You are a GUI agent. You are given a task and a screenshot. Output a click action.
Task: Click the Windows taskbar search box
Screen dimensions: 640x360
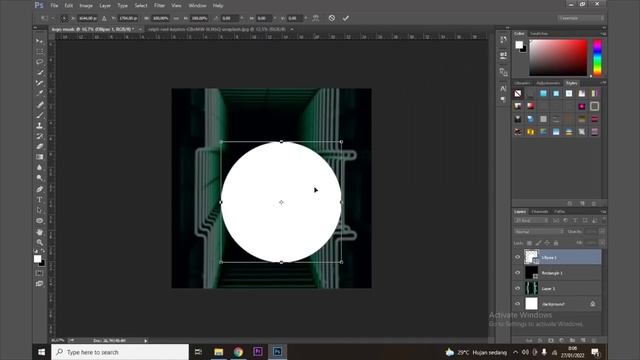click(120, 352)
